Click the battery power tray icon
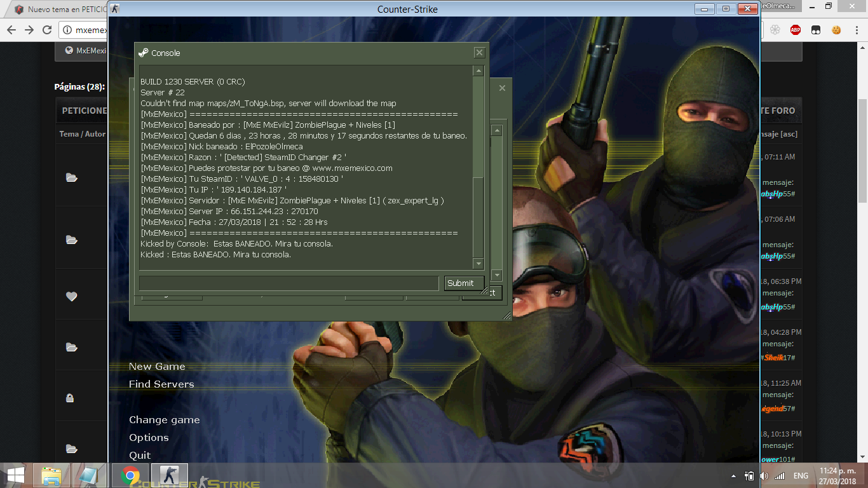 (750, 475)
